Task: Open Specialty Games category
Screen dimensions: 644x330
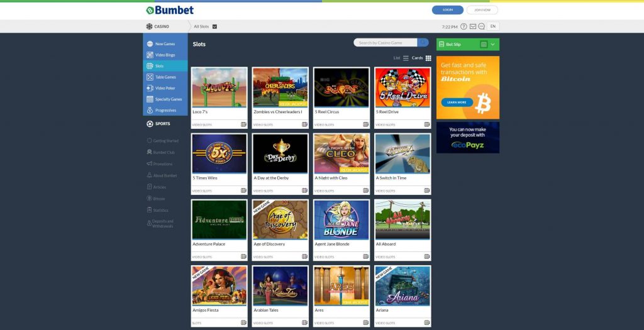Action: (165, 99)
